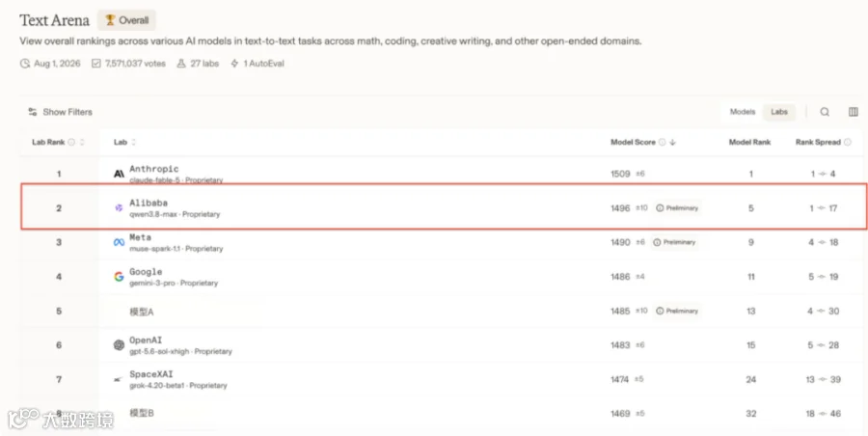Toggle Model Score descending sort arrow
This screenshot has height=436, width=868.
click(672, 143)
